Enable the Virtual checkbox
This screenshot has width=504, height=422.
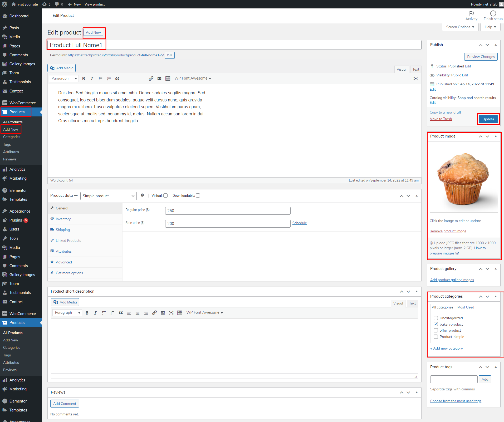click(x=165, y=195)
